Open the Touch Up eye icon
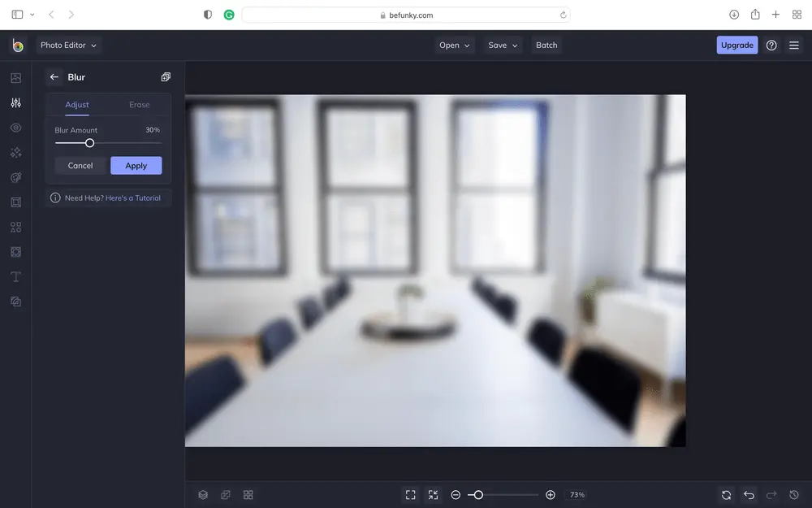 15,128
